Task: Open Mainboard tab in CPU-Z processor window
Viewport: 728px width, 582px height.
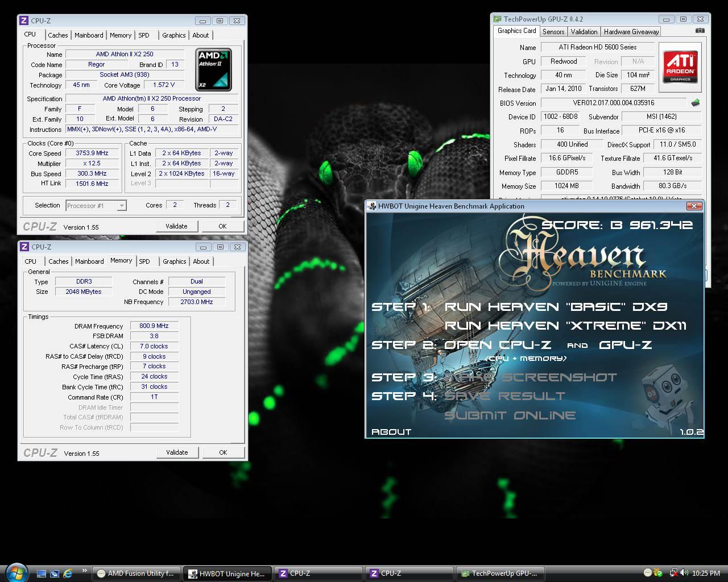Action: point(89,35)
